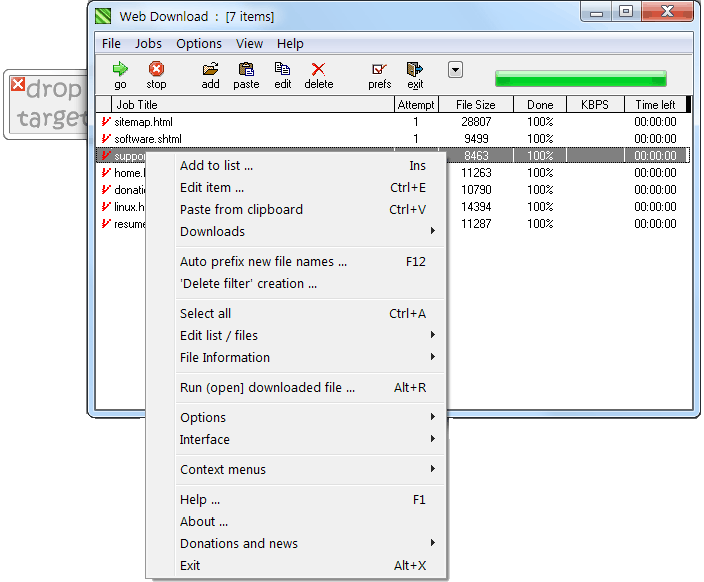
Task: Toggle the checkmark beside software.shtml
Action: click(106, 139)
